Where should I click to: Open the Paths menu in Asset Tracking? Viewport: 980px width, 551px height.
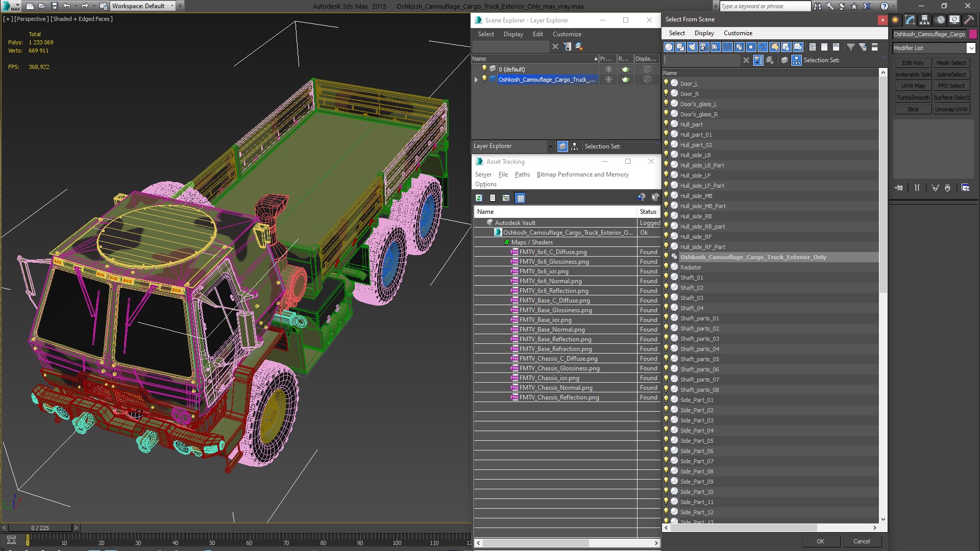[x=522, y=174]
